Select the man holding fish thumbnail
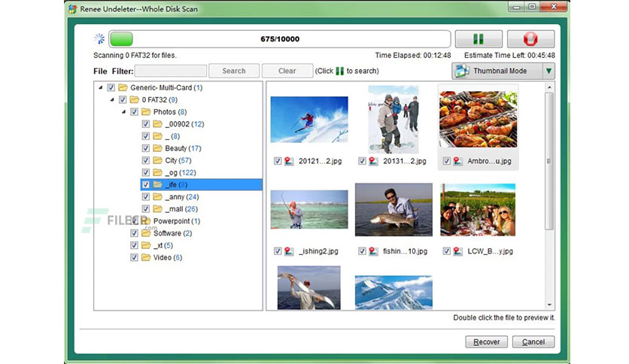Screen dimensions: 629x364 point(394,210)
